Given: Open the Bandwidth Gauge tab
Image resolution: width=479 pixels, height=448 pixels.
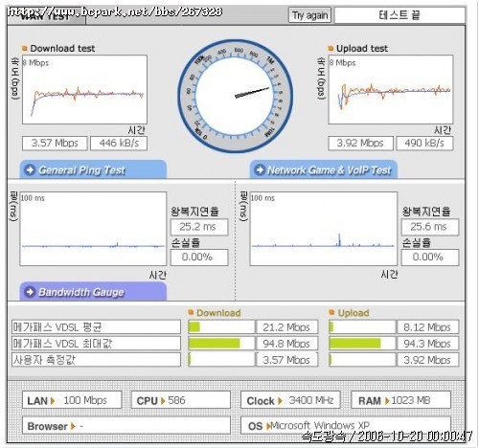Looking at the screenshot, I should [93, 292].
